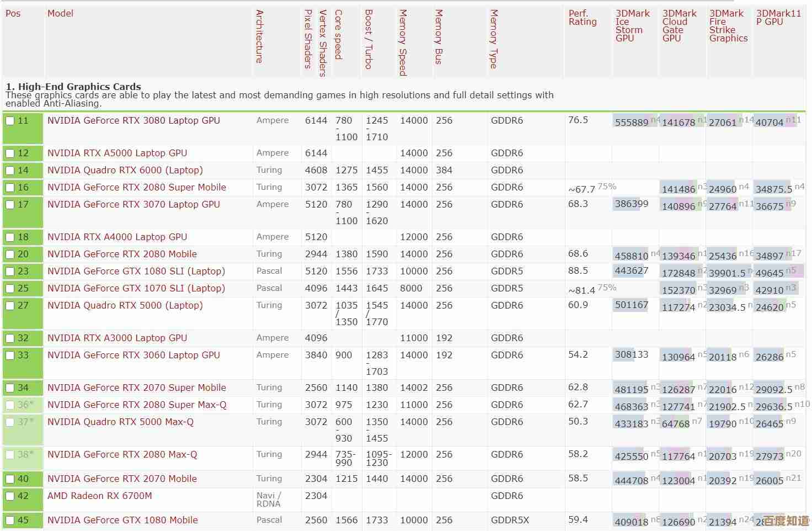Viewport: 812px width, 531px height.
Task: Sort by the Pos column header
Action: [13, 13]
